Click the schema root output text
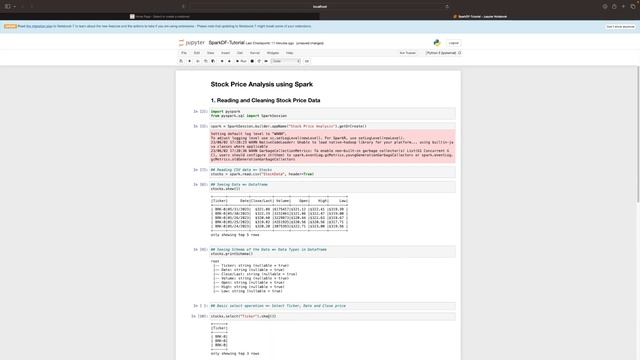Image resolution: width=640 pixels, height=360 pixels. 254,276
